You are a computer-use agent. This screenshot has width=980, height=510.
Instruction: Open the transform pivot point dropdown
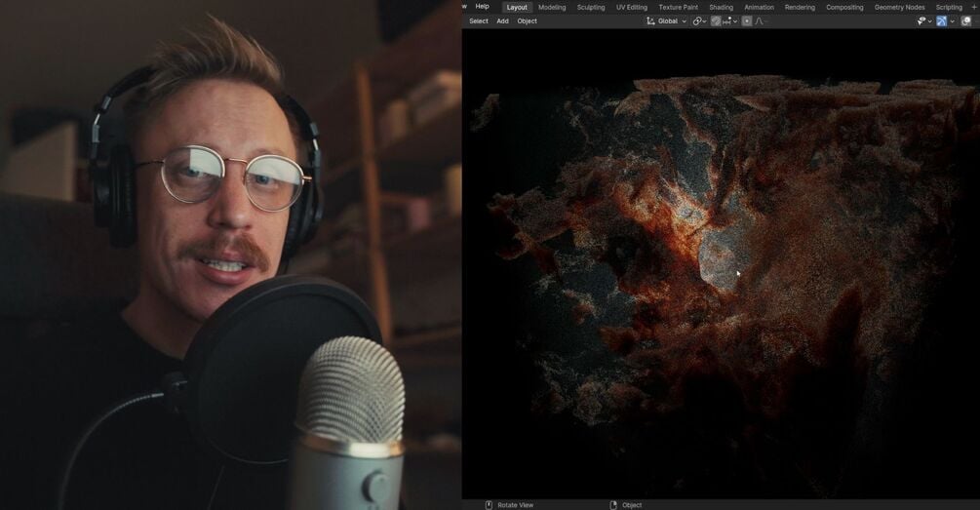(x=699, y=21)
